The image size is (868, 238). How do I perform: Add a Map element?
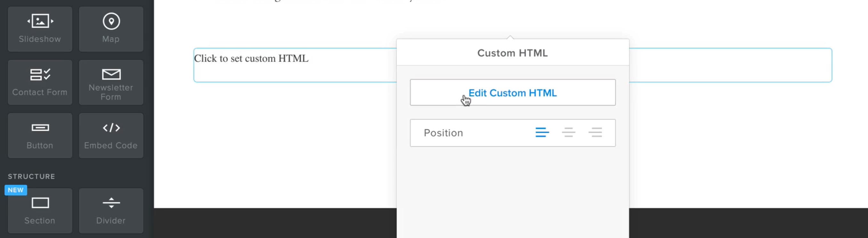pos(111,29)
